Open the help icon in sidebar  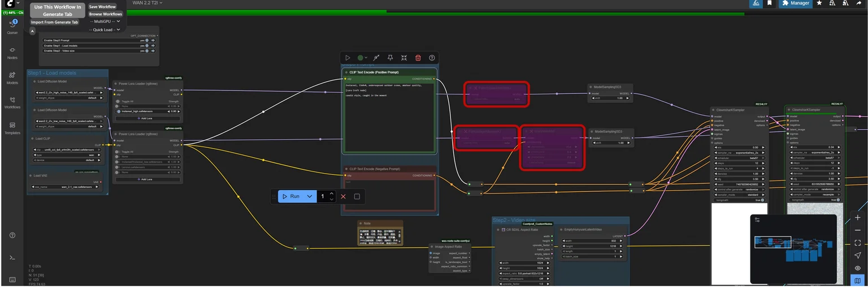[12, 235]
